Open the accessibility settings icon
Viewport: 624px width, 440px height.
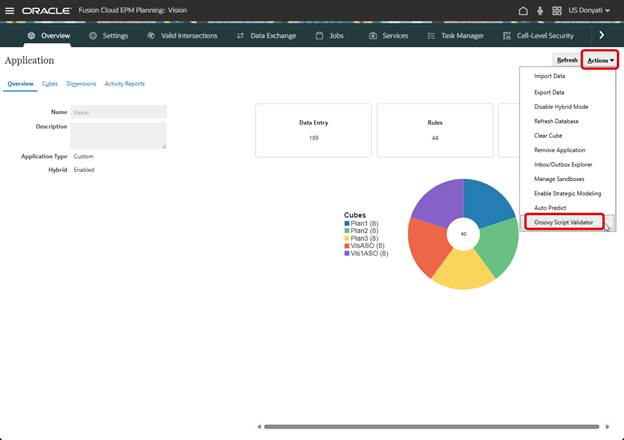click(x=540, y=10)
